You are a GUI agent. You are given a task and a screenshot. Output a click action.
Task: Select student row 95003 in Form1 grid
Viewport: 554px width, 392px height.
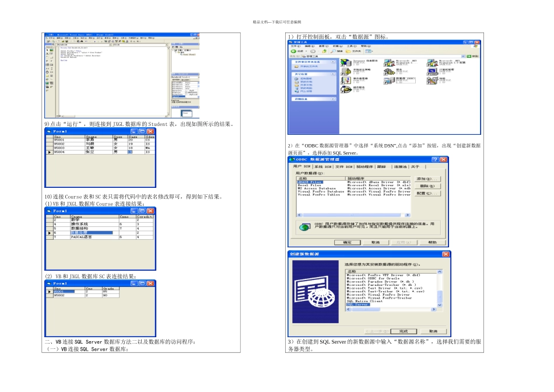(101, 148)
